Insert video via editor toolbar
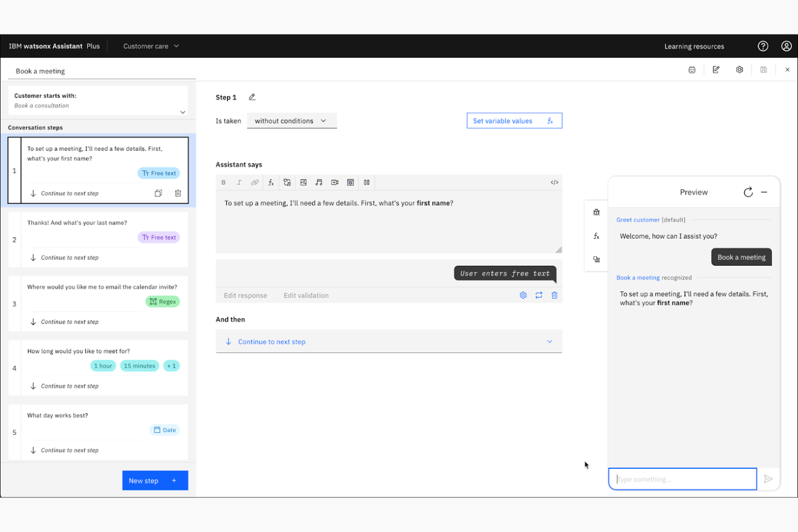Screen dimensions: 798x532 point(334,183)
